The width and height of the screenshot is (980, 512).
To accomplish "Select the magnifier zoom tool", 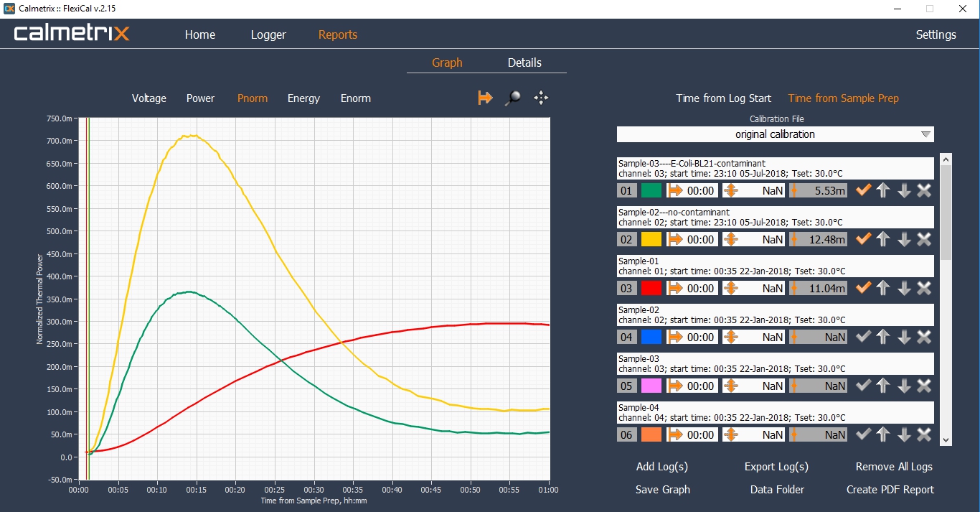I will 512,98.
